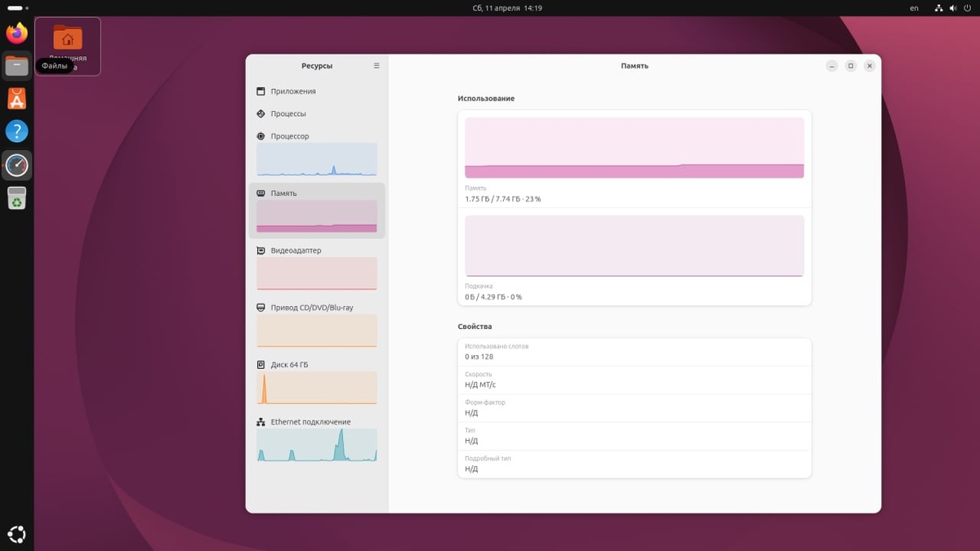Open the Resources hamburger menu
Viewport: 980px width, 551px height.
click(x=376, y=66)
